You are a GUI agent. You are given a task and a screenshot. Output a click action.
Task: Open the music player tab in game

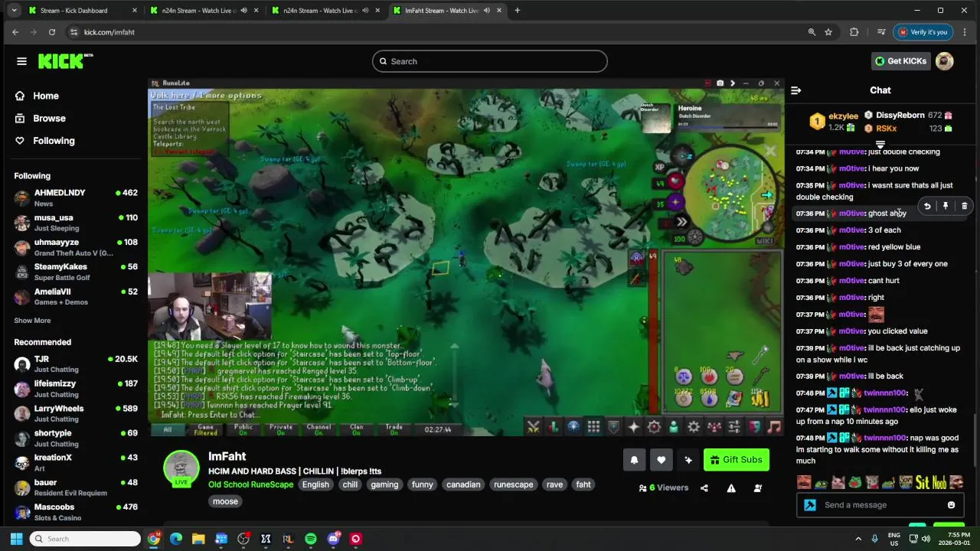774,426
